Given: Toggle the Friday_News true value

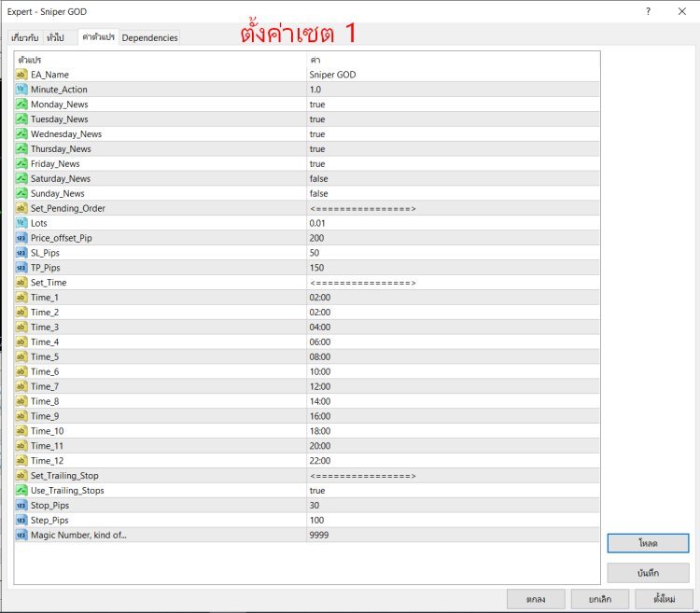Looking at the screenshot, I should pyautogui.click(x=317, y=163).
